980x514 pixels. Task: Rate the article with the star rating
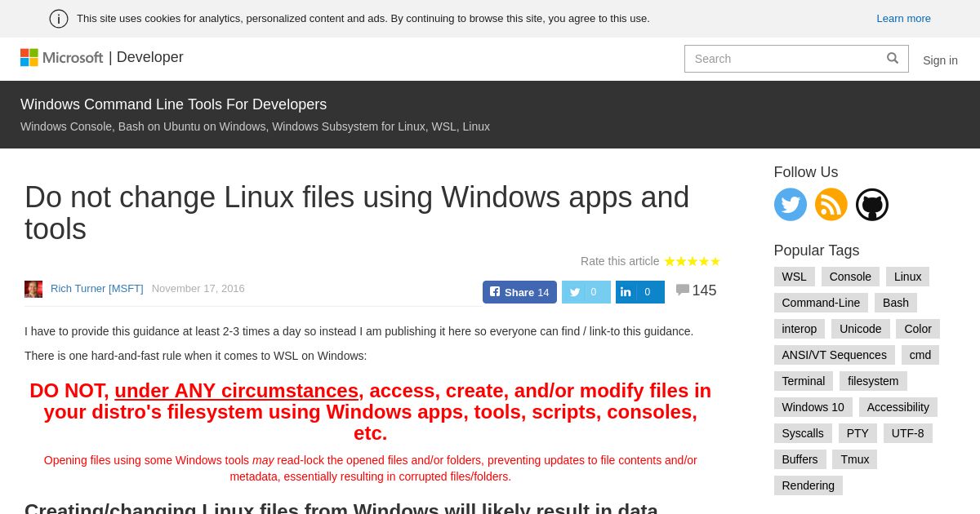[692, 261]
